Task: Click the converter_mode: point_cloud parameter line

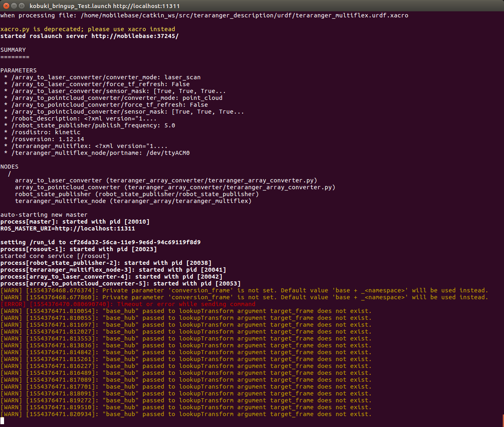Action: point(113,98)
